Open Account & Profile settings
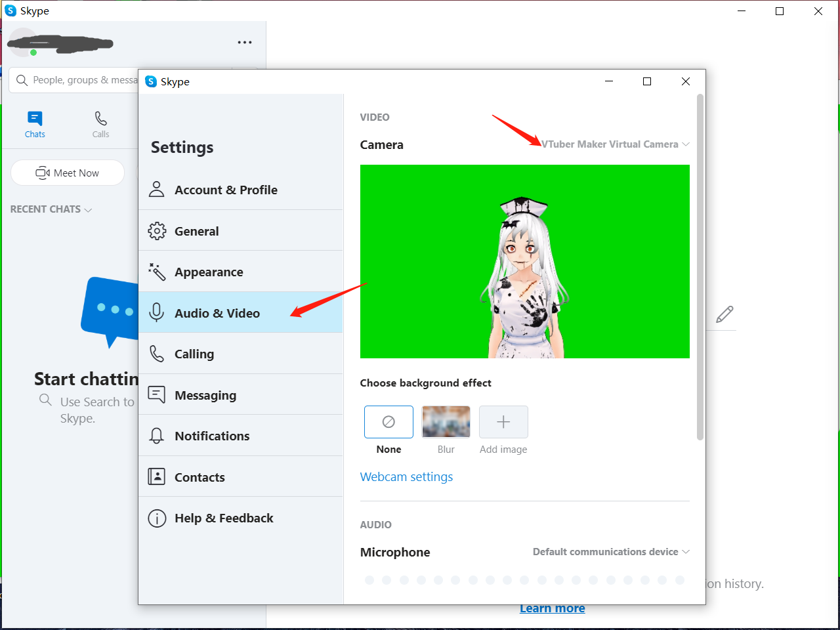 (241, 190)
